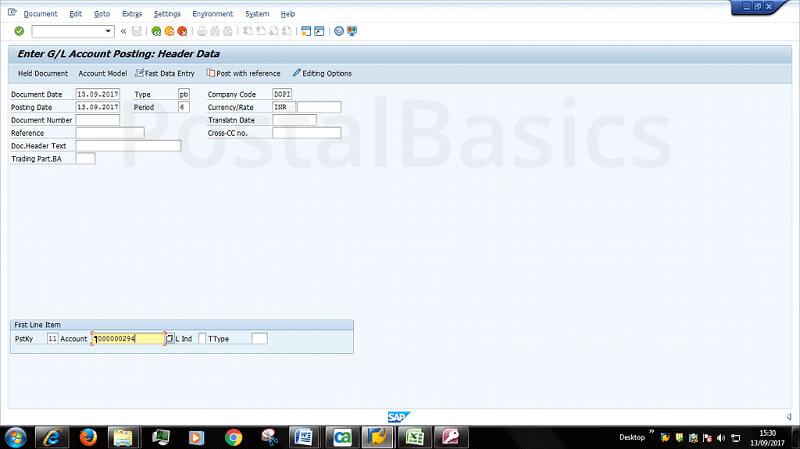Click the Fast Data Entry button
800x449 pixels.
(165, 73)
